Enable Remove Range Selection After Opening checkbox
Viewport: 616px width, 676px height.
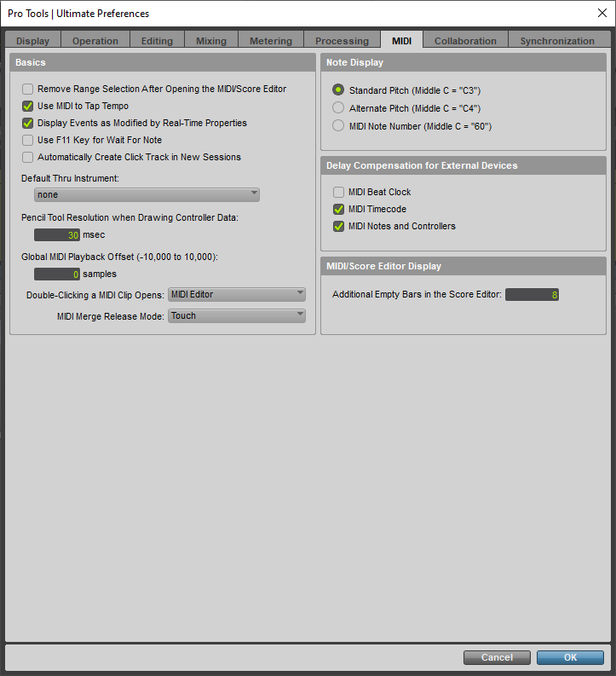click(x=27, y=89)
